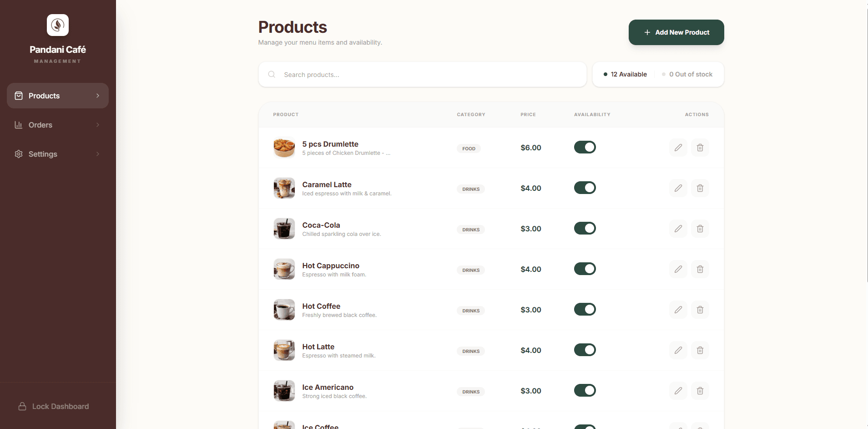
Task: Remove Hot Cappuccino via trash icon
Action: click(x=700, y=269)
